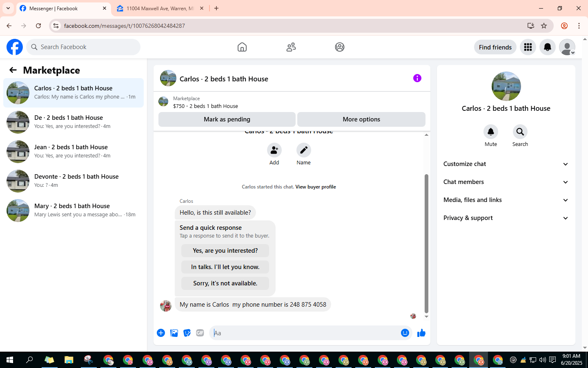Image resolution: width=588 pixels, height=368 pixels.
Task: Open conversation information purple icon
Action: 417,78
